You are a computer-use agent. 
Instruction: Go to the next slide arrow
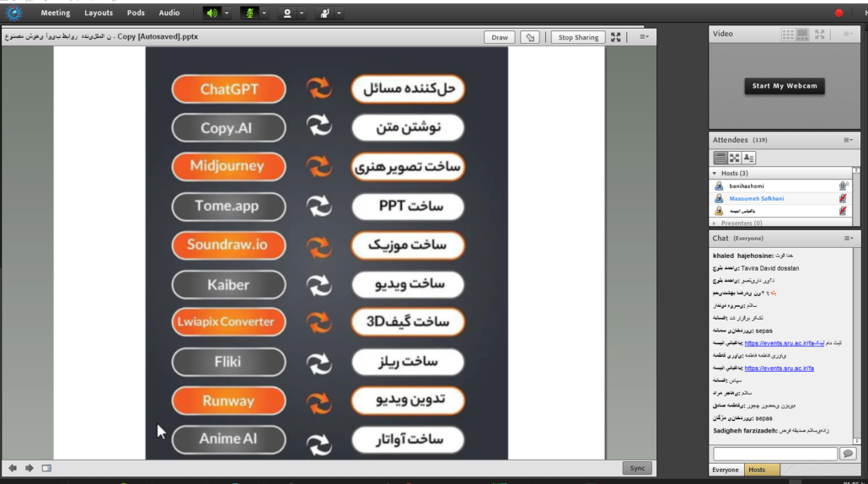29,468
